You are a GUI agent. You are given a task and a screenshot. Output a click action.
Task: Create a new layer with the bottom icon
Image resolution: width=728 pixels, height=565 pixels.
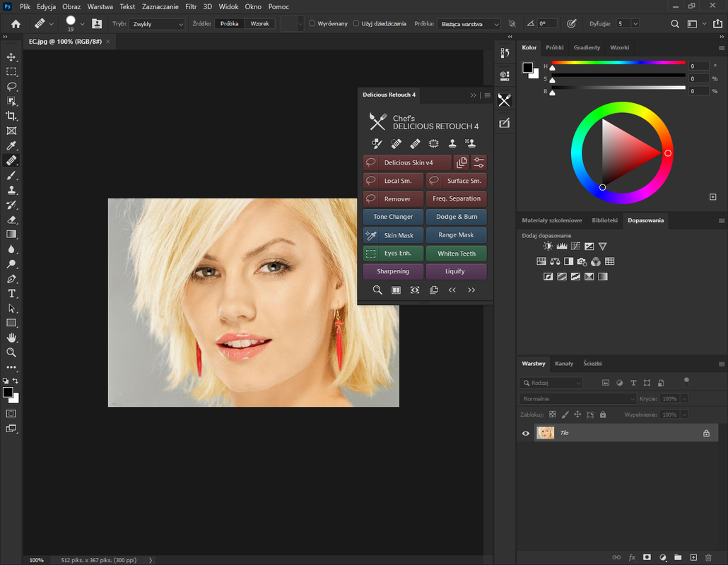pos(693,557)
